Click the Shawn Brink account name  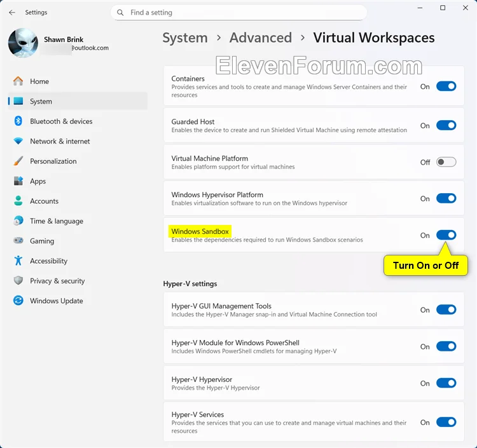click(64, 39)
